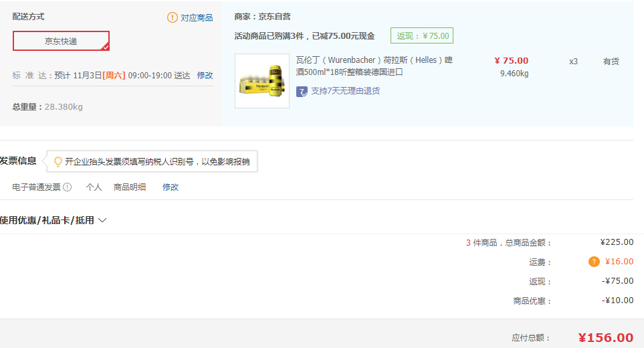Click the 返现：¥75.00 green badge
Viewport: 644px width, 348px height.
(x=422, y=35)
